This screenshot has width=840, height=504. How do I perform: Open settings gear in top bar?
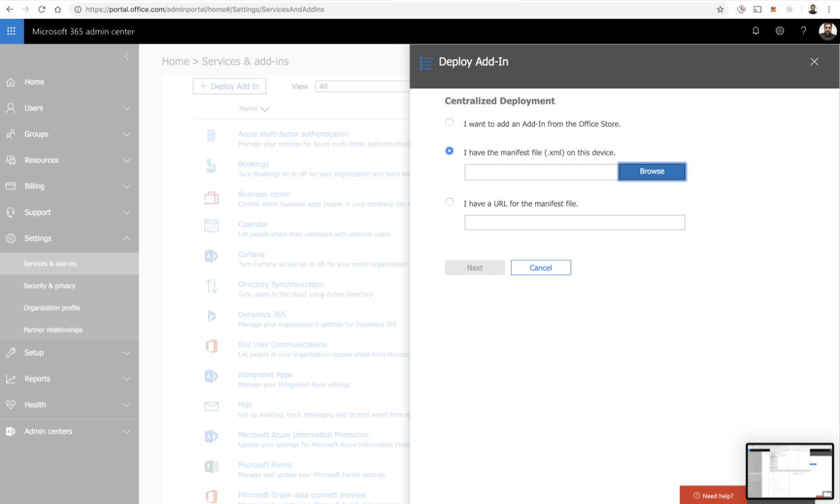click(x=780, y=31)
